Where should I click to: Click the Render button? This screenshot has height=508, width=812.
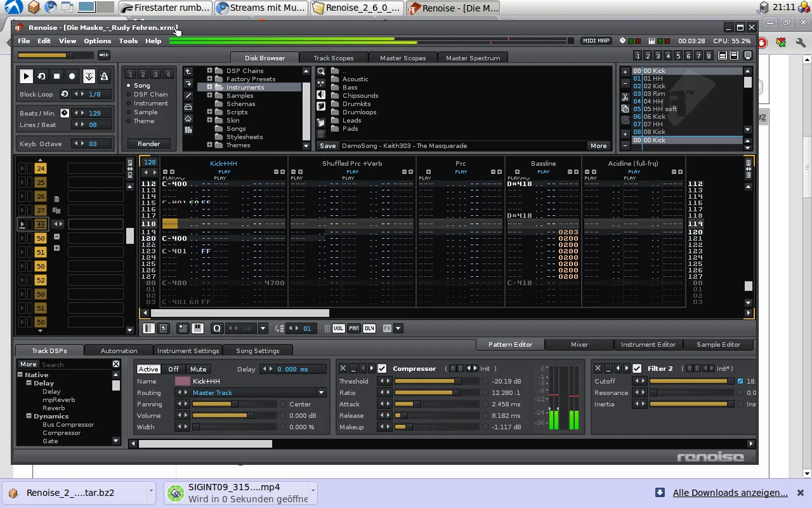[x=149, y=144]
